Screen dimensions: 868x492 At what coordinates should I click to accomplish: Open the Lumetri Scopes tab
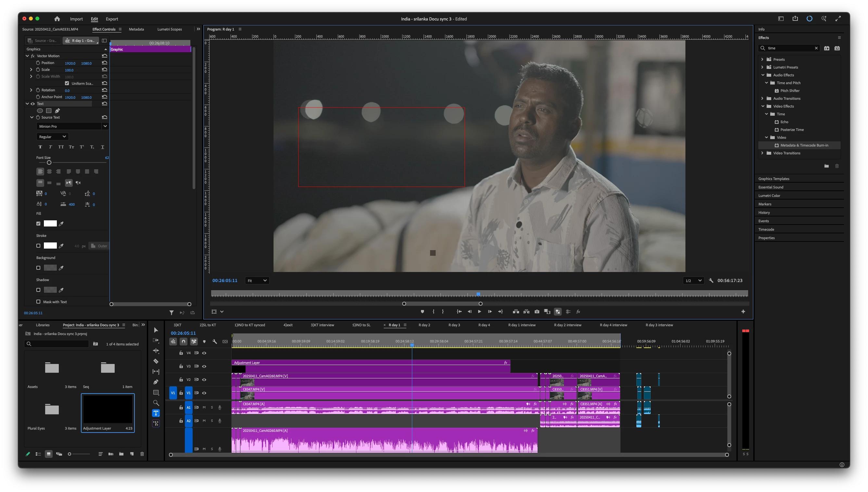point(170,29)
